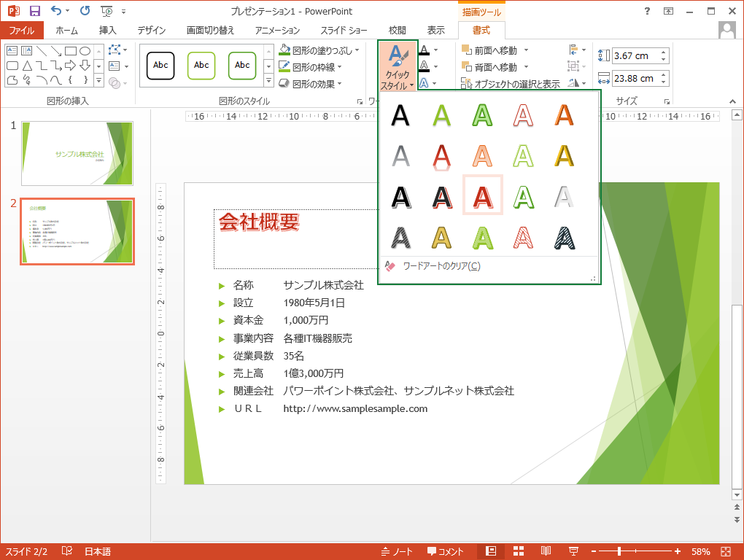Click the Save icon in quick access toolbar

point(34,11)
